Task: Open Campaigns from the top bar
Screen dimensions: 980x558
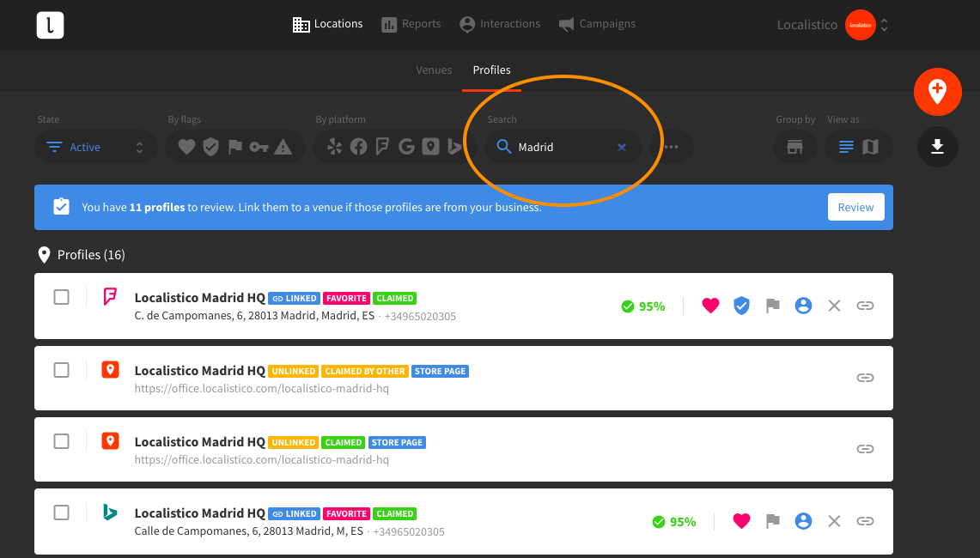Action: 597,24
